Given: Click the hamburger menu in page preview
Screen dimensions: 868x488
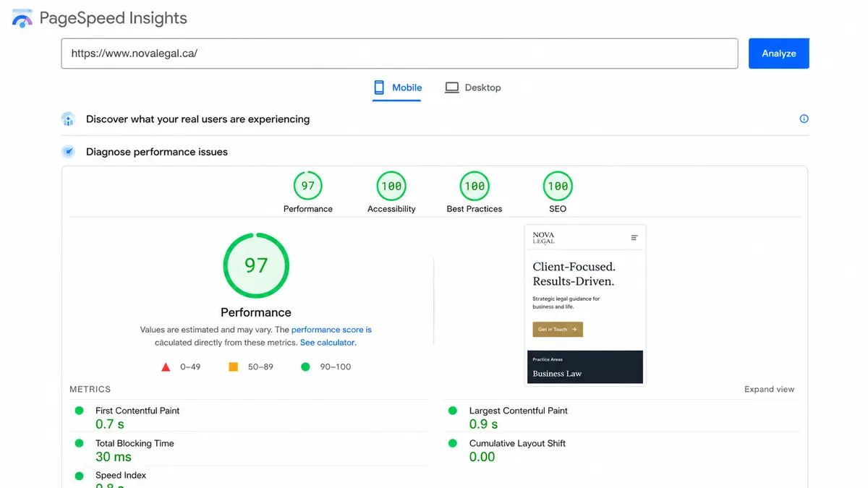Looking at the screenshot, I should click(634, 238).
